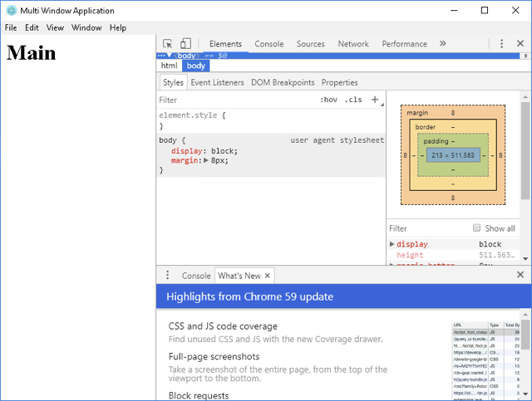Select the Styles subtab

click(173, 82)
